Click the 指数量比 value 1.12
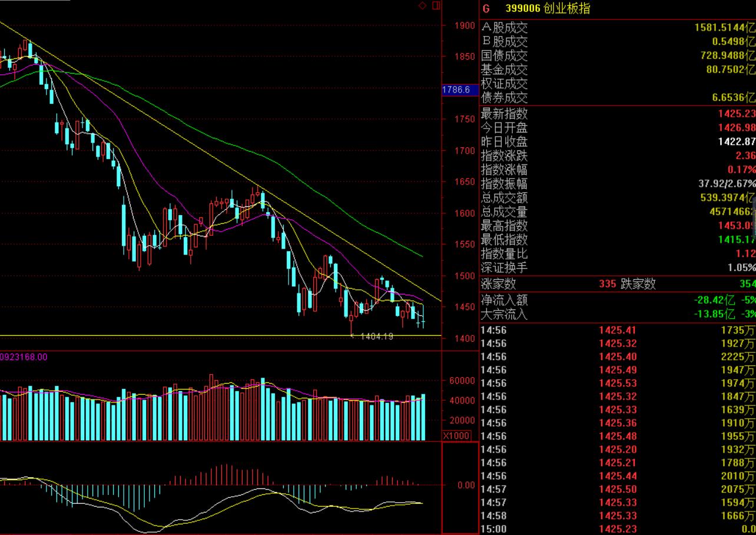 pyautogui.click(x=745, y=254)
